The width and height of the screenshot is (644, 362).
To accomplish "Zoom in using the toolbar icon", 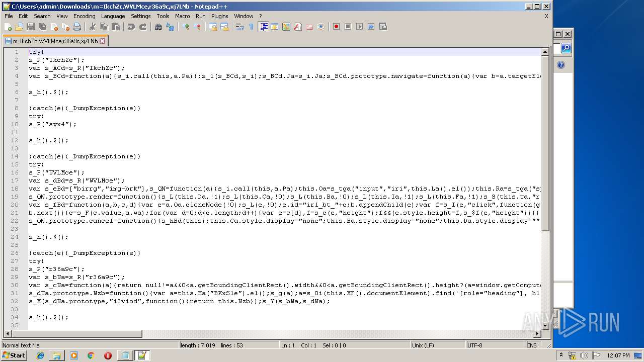I will coord(185,27).
